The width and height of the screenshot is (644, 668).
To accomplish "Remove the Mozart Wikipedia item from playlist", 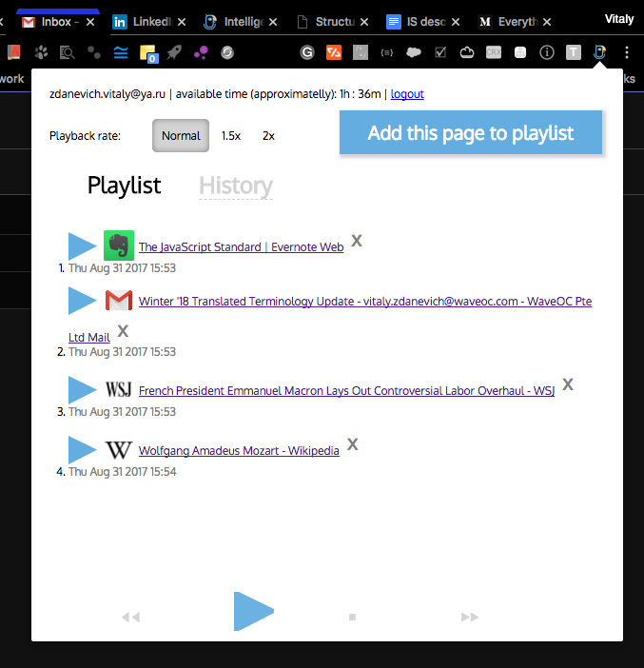I will click(353, 444).
